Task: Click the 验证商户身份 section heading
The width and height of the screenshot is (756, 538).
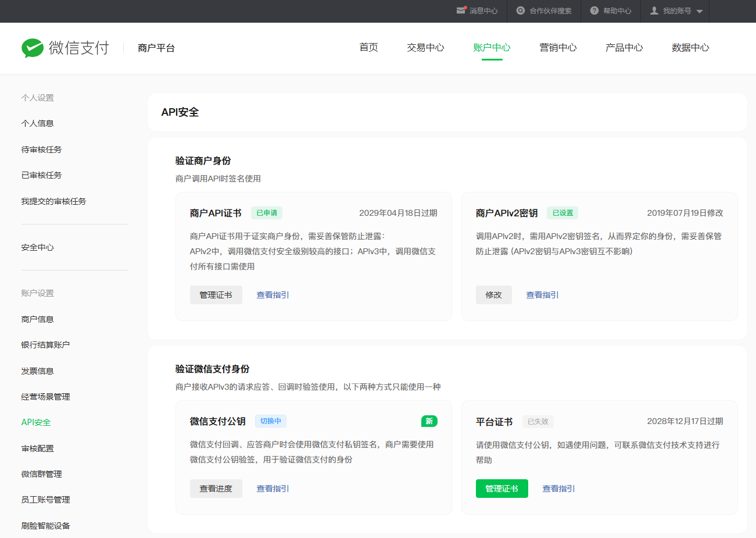Action: [x=203, y=161]
